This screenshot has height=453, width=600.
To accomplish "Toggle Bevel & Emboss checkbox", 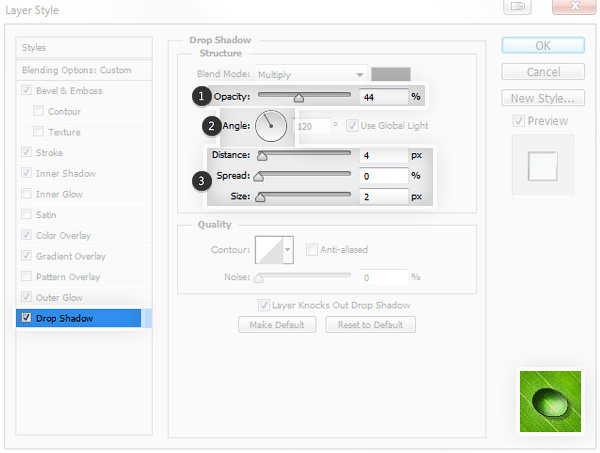I will (x=26, y=90).
